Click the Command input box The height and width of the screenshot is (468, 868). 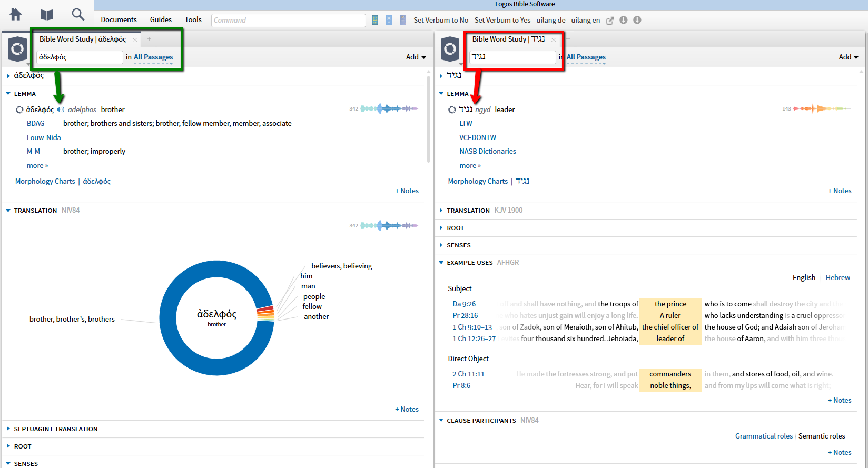(x=288, y=20)
